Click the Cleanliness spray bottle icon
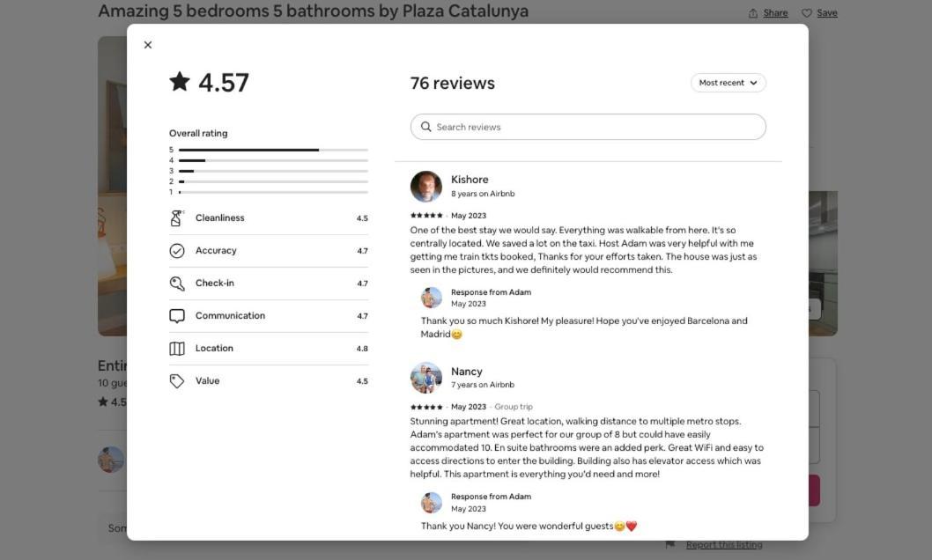932x560 pixels. (177, 218)
